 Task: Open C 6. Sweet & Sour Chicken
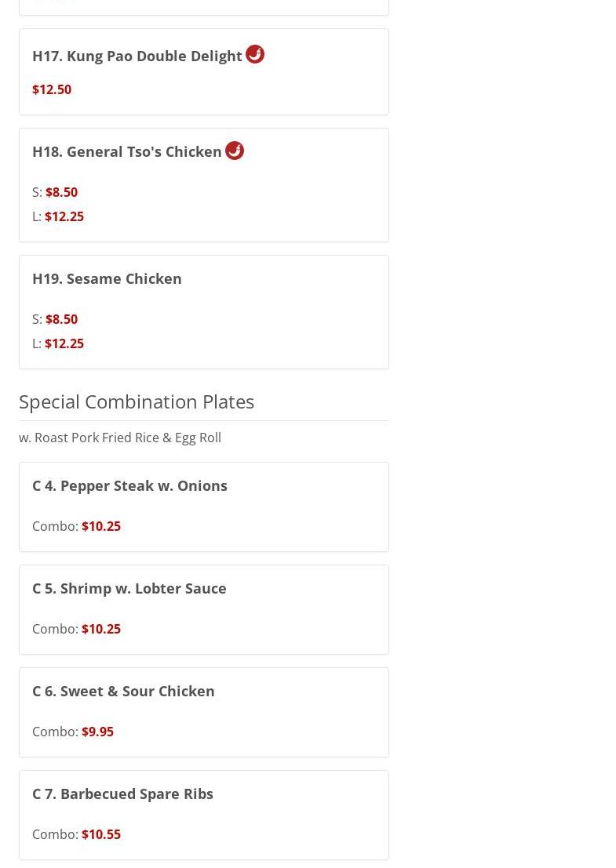123,691
